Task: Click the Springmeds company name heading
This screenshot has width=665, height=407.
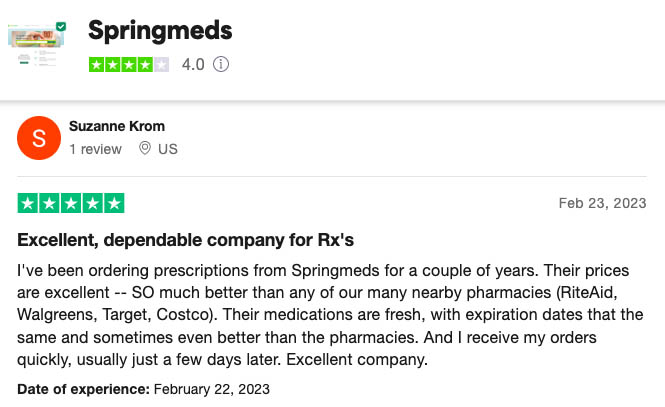Action: [160, 31]
